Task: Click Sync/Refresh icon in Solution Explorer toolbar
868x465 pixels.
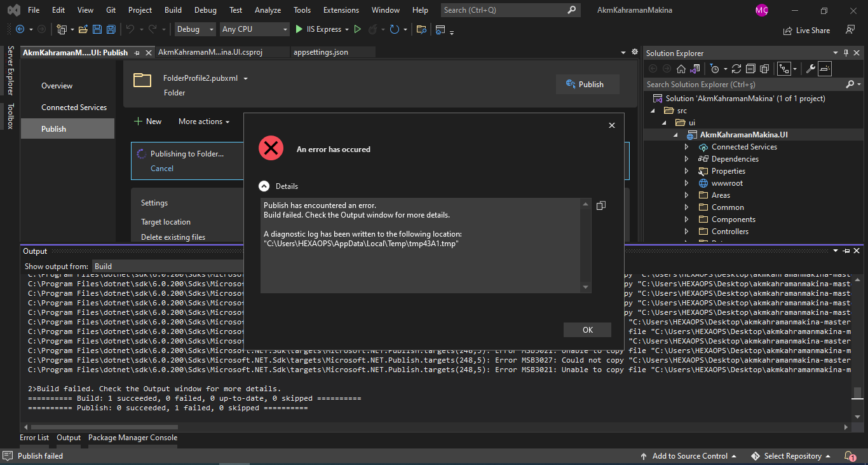Action: click(736, 69)
